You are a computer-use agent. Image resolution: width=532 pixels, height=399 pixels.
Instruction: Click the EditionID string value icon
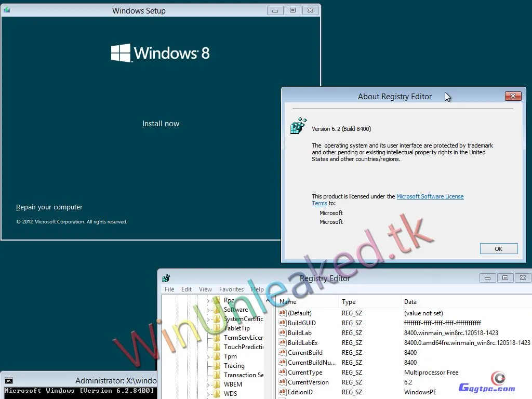coord(283,392)
